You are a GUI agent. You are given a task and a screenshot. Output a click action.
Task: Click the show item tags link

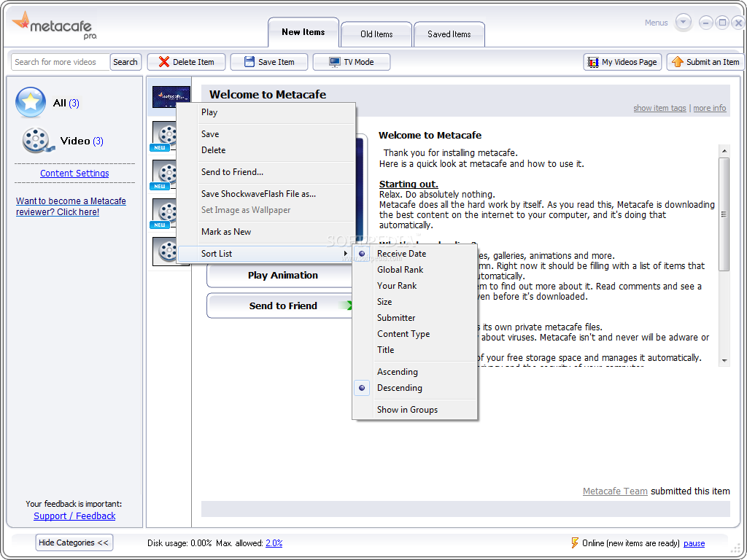coord(659,108)
